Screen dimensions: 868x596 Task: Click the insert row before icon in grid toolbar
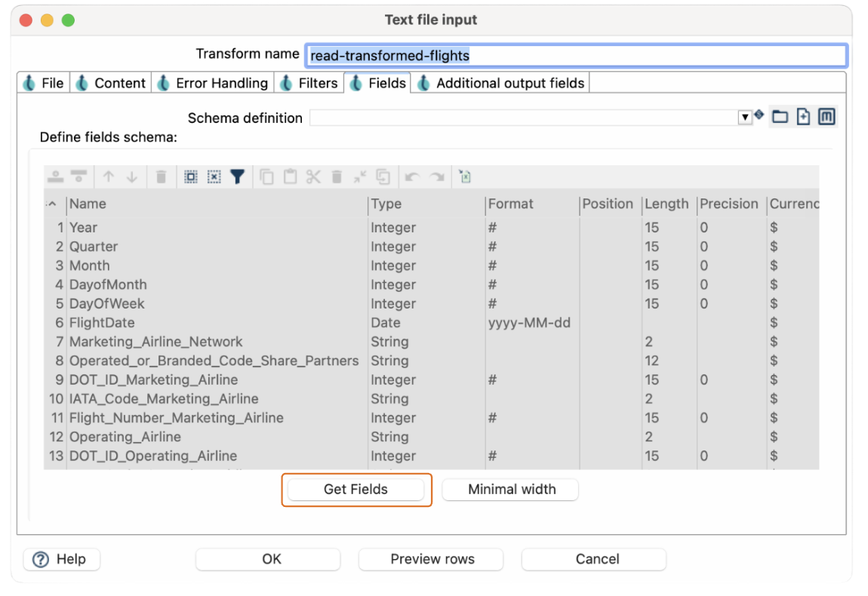tap(55, 177)
